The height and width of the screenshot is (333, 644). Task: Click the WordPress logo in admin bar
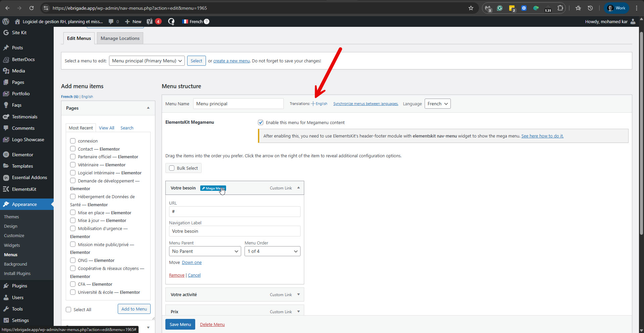[6, 21]
